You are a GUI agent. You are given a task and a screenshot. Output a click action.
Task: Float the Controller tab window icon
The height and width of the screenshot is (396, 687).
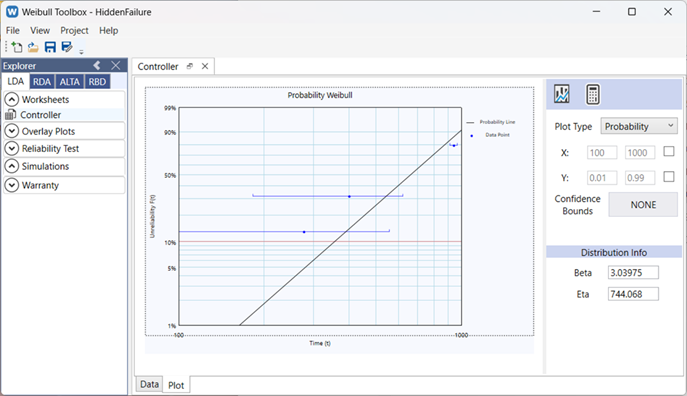pos(190,66)
